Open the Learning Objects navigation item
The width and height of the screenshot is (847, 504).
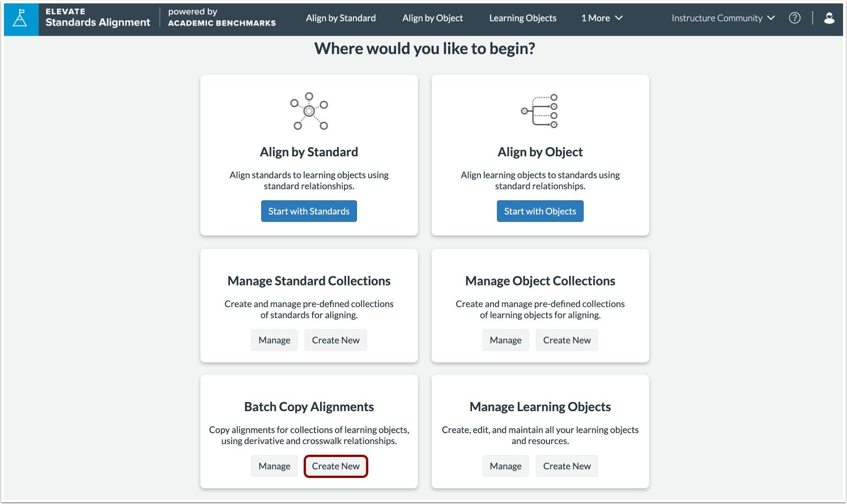coord(522,18)
